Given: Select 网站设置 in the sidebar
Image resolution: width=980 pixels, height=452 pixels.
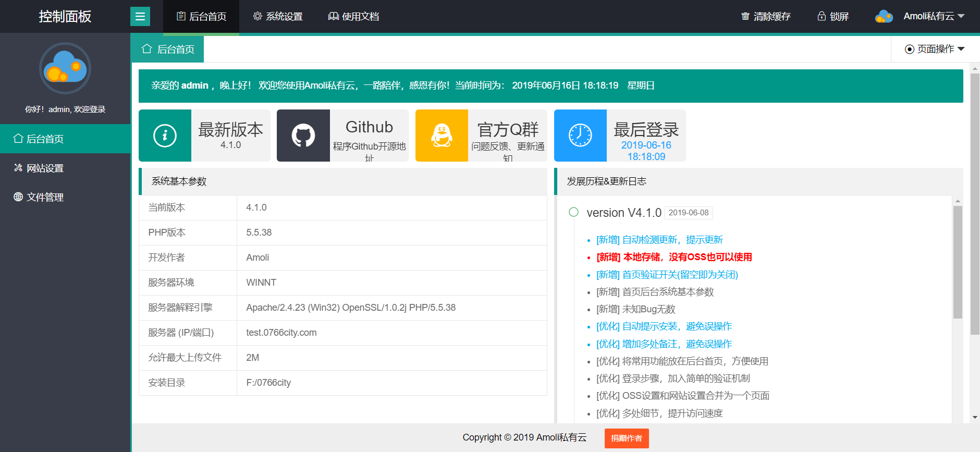Looking at the screenshot, I should click(x=45, y=168).
